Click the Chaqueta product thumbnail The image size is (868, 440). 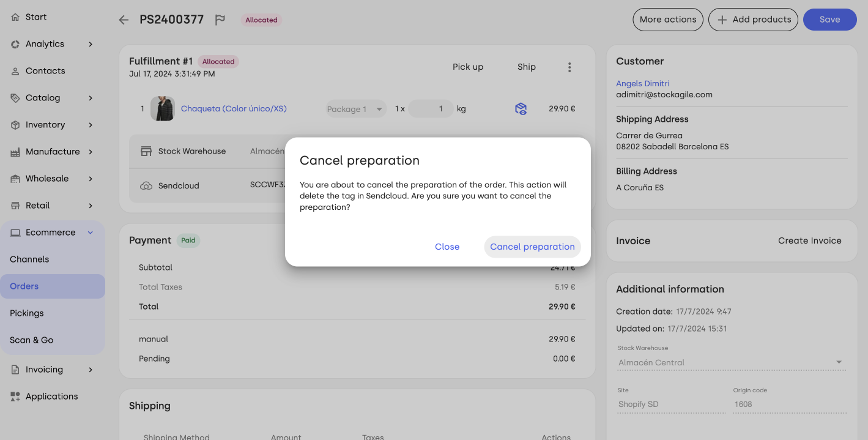[163, 108]
